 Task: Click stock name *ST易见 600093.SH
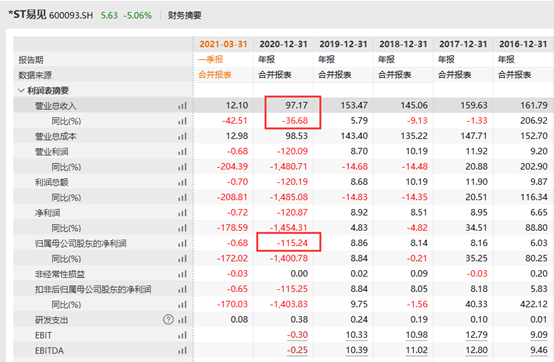(51, 15)
